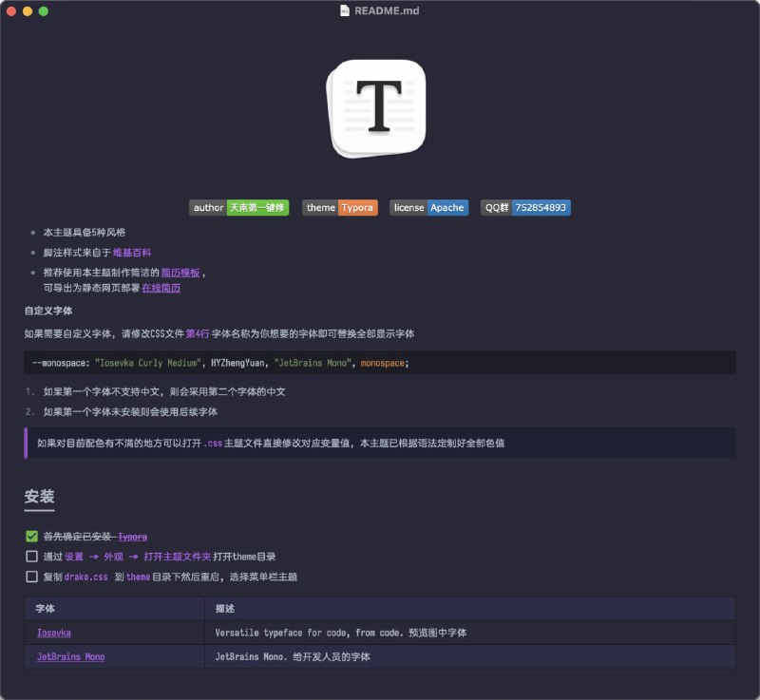The height and width of the screenshot is (700, 760).
Task: Uncheck the 首先确定已安装 Typora checkbox
Action: point(32,537)
